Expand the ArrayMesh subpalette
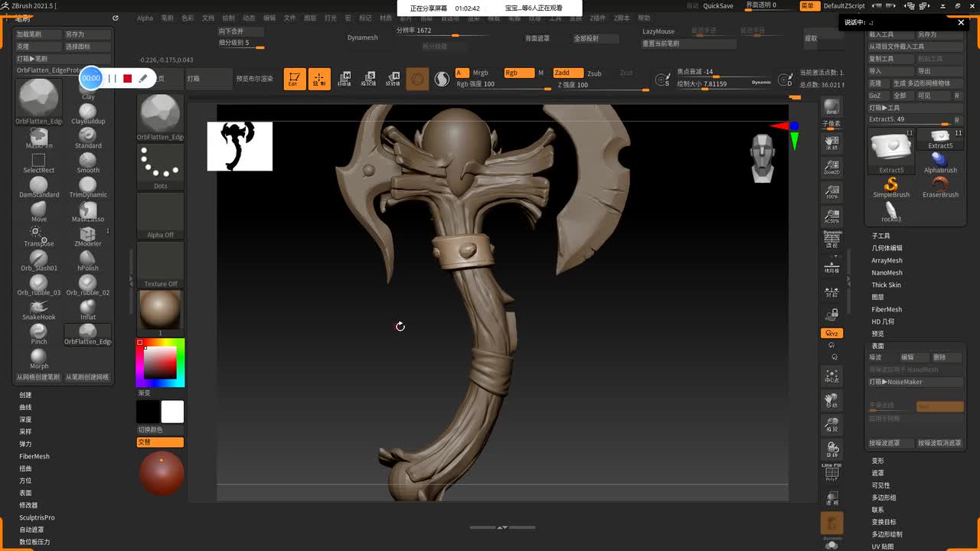 click(x=887, y=260)
